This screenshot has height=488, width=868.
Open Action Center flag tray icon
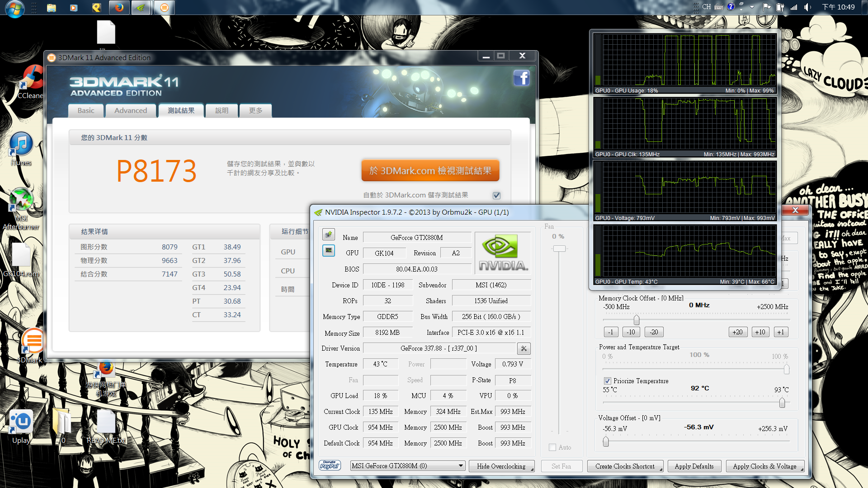pyautogui.click(x=766, y=7)
